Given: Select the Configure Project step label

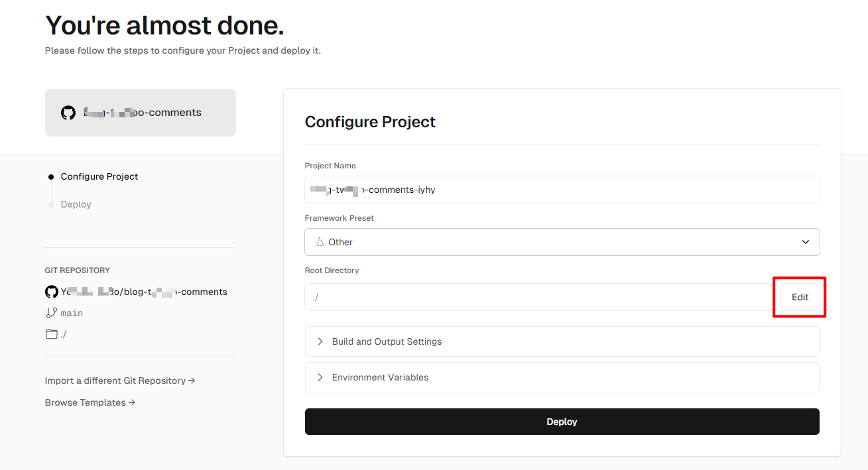Looking at the screenshot, I should pyautogui.click(x=99, y=176).
